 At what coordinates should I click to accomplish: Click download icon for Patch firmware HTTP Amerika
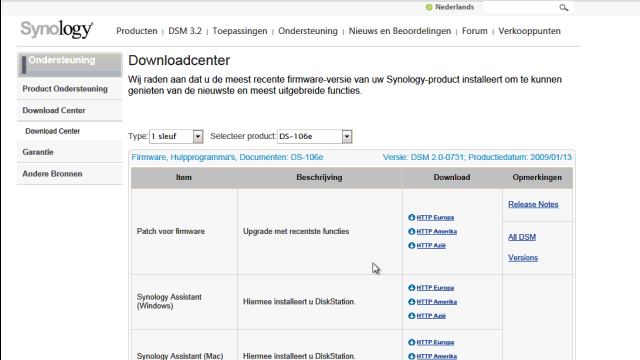pos(411,231)
